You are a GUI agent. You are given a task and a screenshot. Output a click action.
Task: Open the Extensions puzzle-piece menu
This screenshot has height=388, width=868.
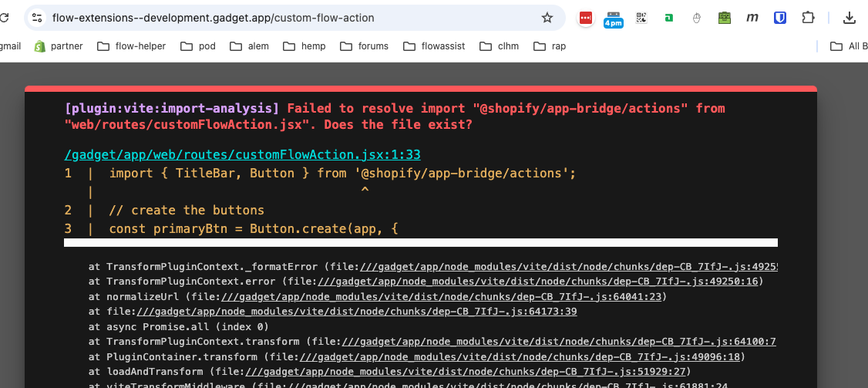tap(808, 18)
